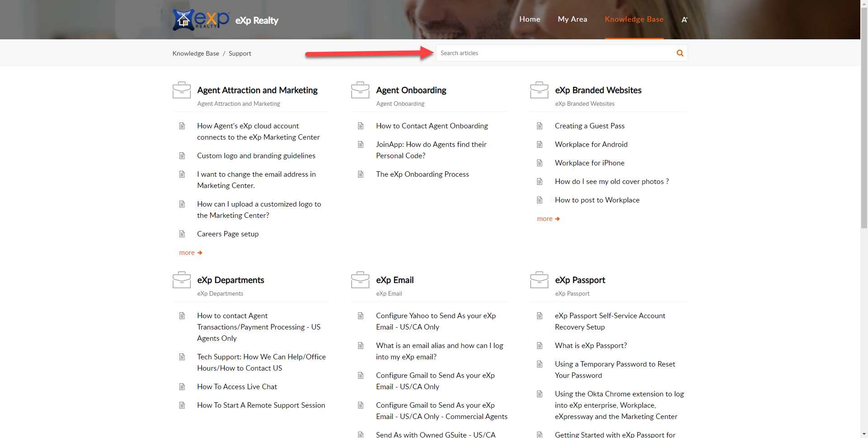Select the Knowledge Base menu item
This screenshot has width=868, height=438.
point(634,19)
